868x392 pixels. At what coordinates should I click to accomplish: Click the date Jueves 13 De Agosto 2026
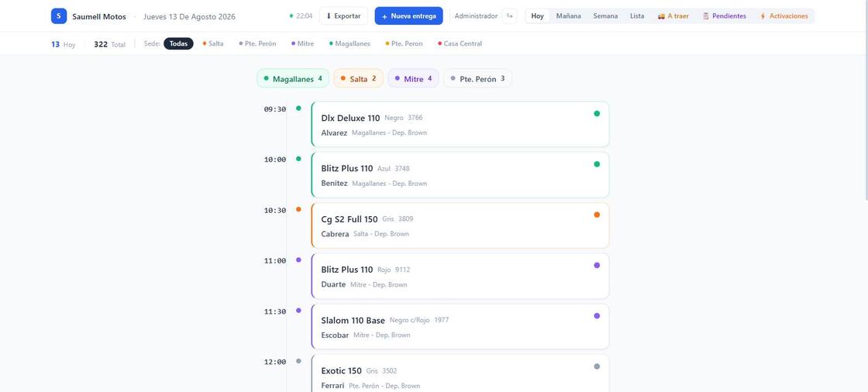[189, 16]
